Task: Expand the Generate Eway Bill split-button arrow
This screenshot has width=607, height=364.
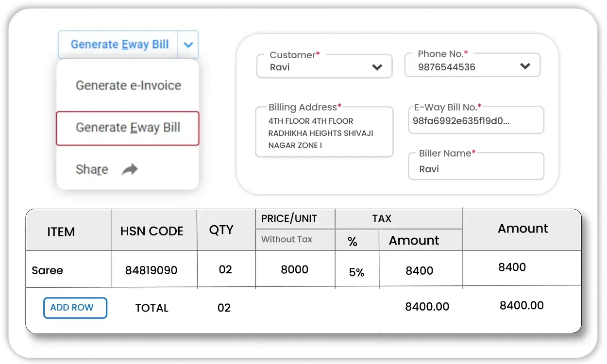Action: coord(188,45)
